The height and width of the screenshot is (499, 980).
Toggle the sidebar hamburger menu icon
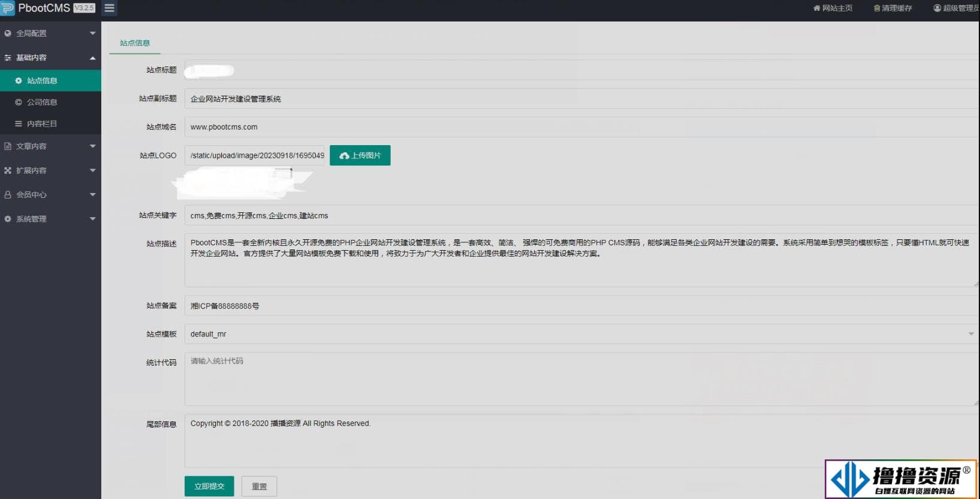point(109,8)
